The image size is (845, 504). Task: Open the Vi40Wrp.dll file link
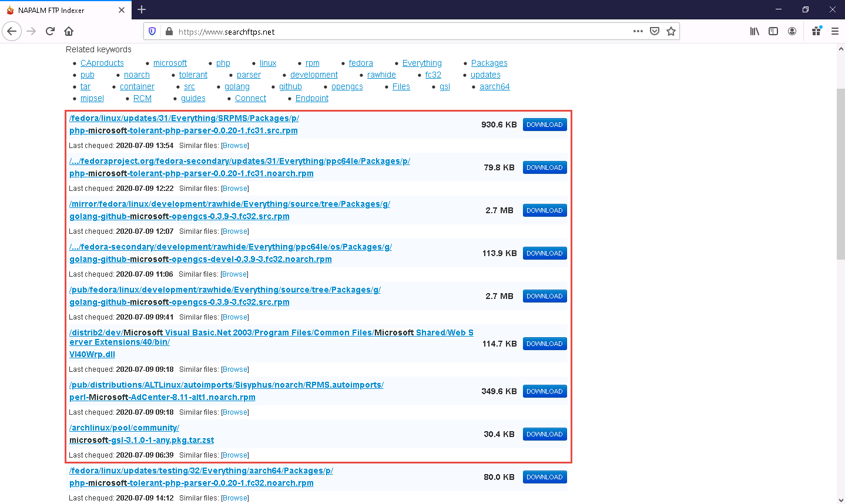point(92,354)
